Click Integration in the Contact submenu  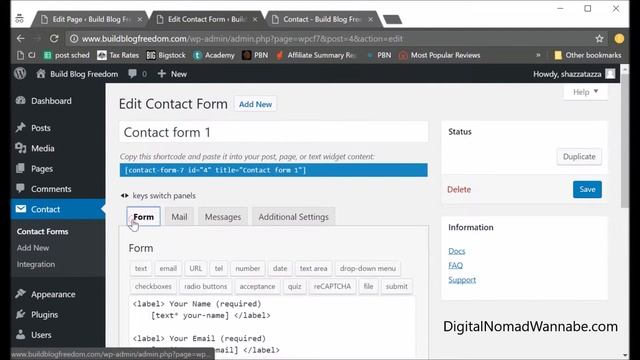(36, 264)
